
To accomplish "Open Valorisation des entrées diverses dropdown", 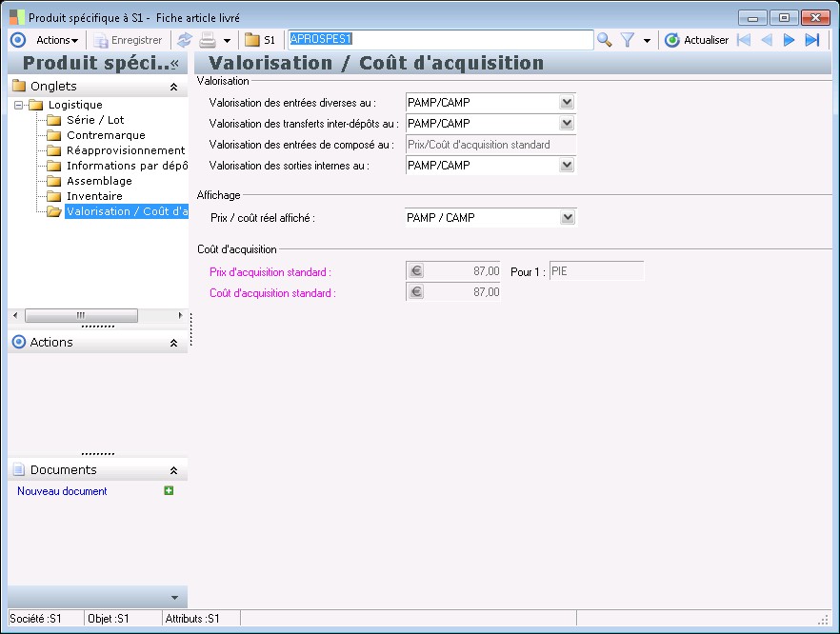I will coord(568,103).
